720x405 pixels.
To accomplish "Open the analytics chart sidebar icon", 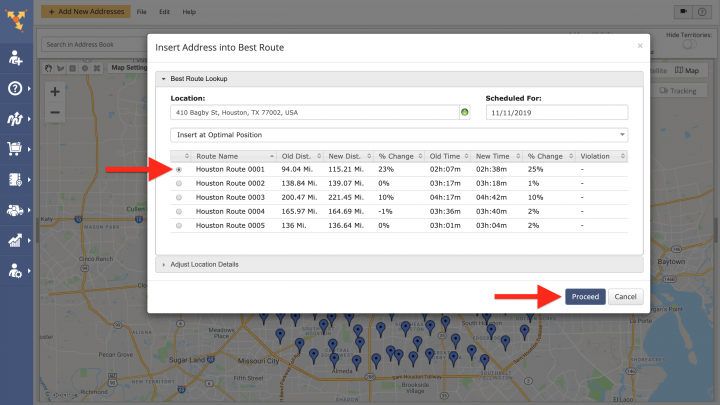I will click(16, 240).
